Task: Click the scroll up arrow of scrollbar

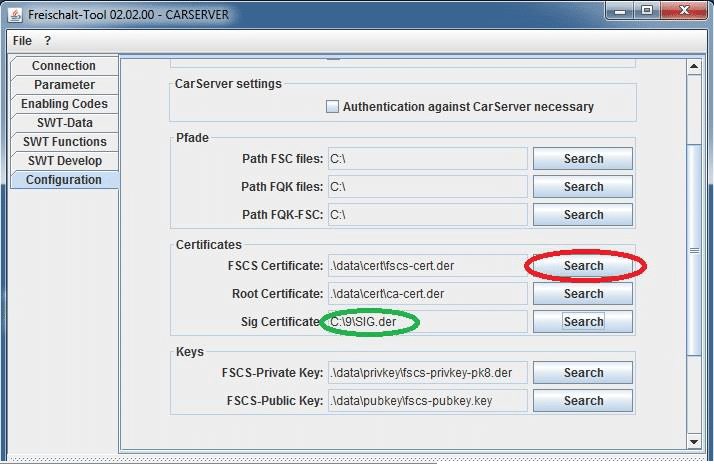Action: pos(694,67)
